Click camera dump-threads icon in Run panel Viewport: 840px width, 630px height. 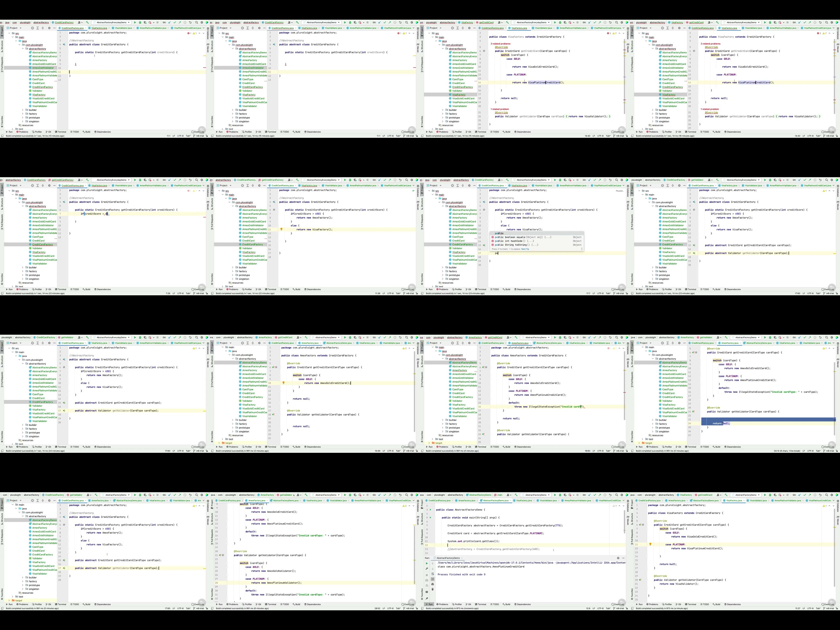point(427,580)
